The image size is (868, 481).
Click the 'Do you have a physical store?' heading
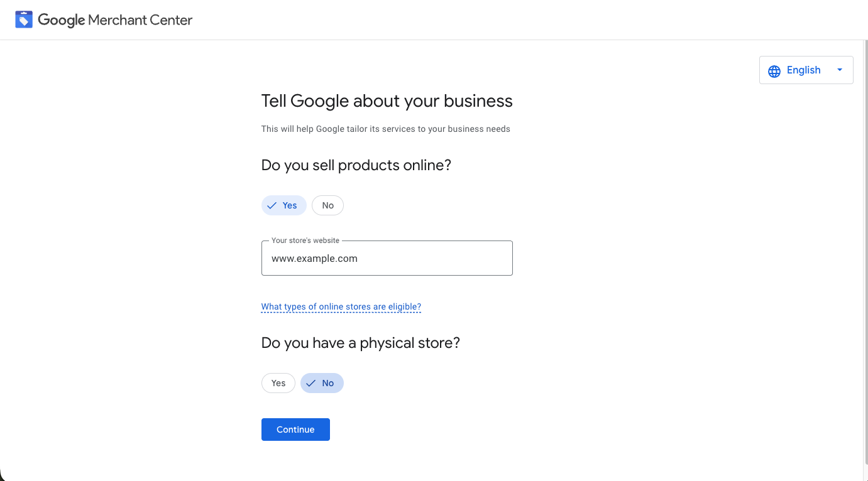(x=361, y=343)
